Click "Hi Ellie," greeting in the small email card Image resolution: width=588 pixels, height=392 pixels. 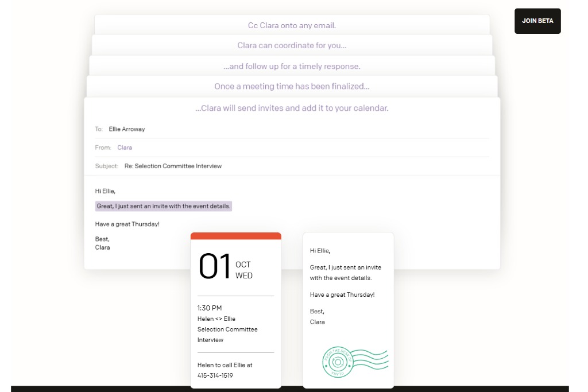coord(320,250)
